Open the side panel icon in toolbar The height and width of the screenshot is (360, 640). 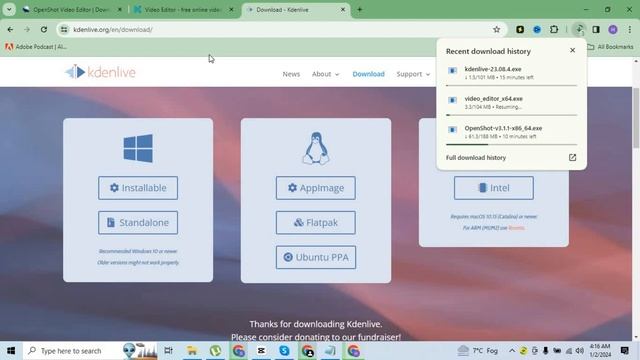coord(596,29)
